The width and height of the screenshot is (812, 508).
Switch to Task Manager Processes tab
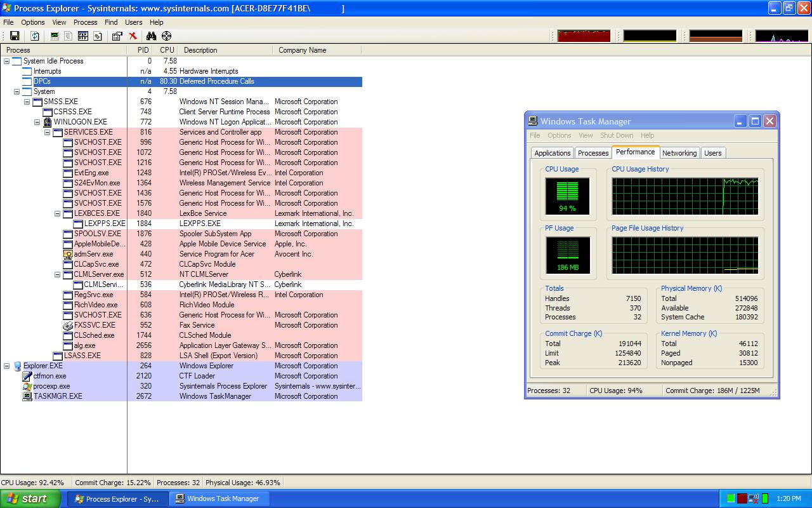(593, 153)
